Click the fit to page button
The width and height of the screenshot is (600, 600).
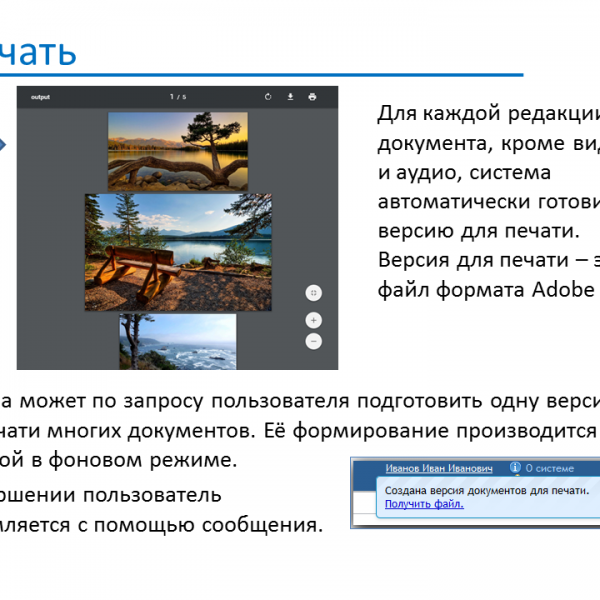[313, 293]
